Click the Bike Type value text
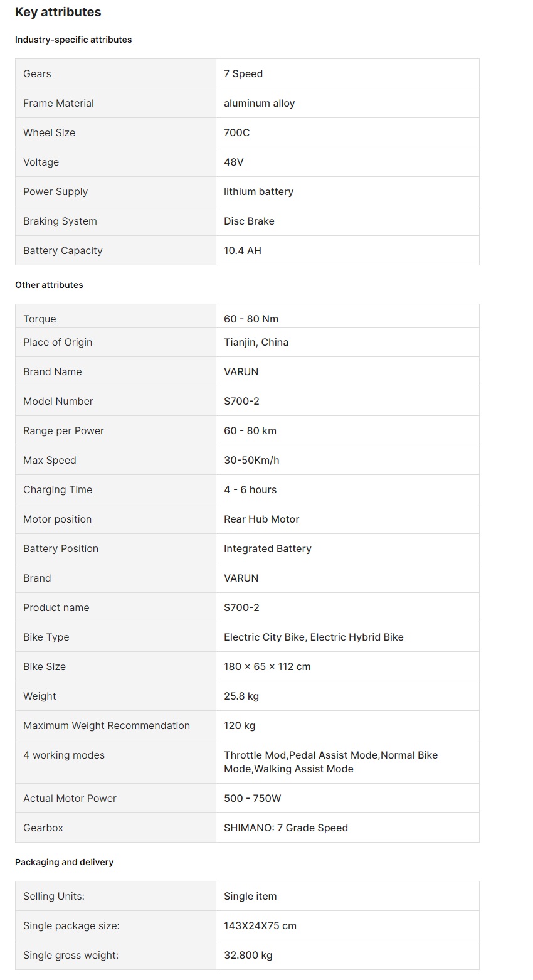The width and height of the screenshot is (533, 980). (x=314, y=637)
